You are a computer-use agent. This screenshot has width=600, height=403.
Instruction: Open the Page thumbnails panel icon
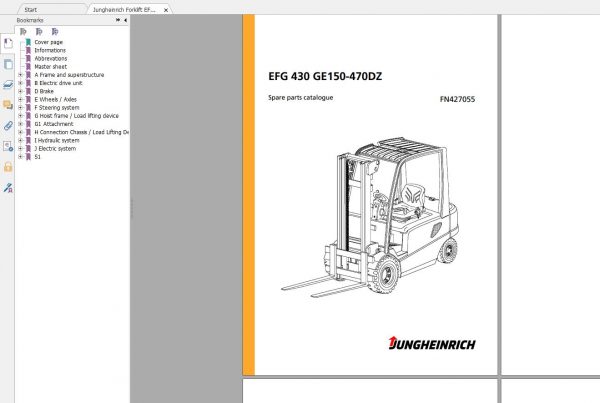[8, 64]
